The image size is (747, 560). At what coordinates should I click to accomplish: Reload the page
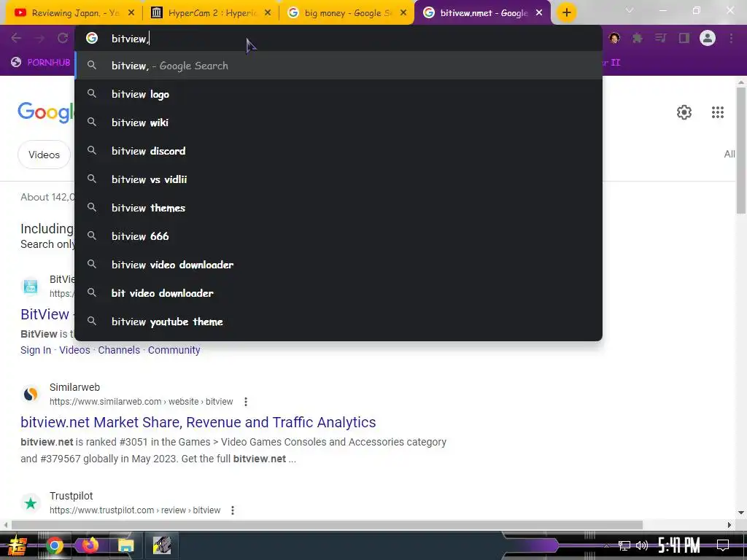click(63, 38)
